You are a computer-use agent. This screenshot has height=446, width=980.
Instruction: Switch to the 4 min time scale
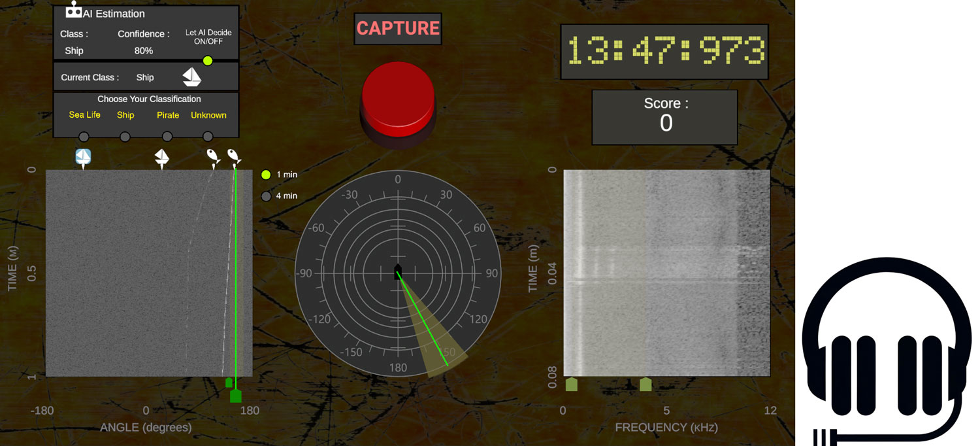266,196
